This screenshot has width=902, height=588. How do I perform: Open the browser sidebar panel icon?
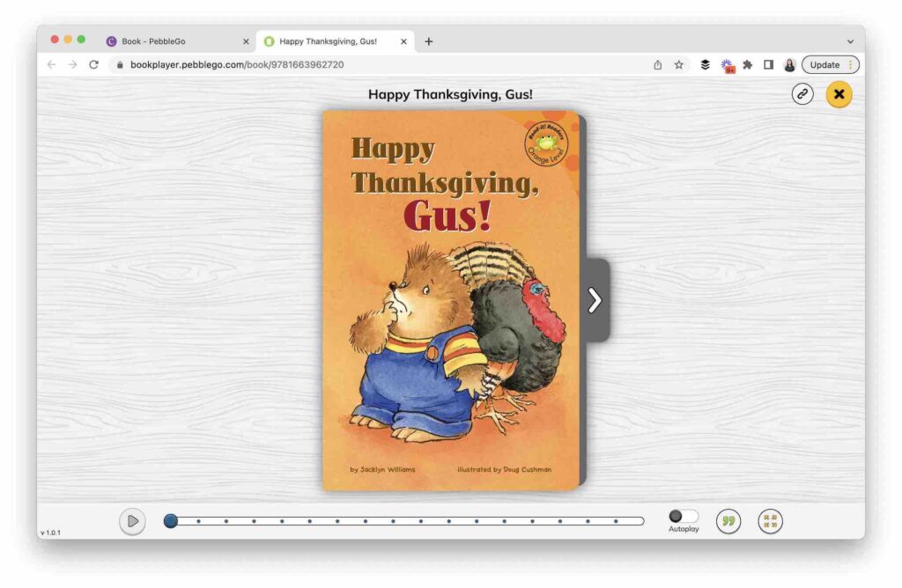pyautogui.click(x=767, y=64)
